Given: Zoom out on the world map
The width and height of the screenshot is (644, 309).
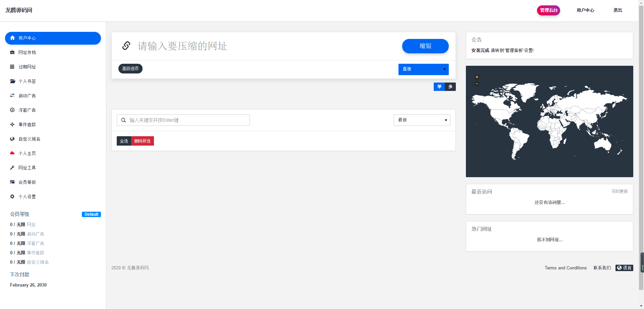Looking at the screenshot, I should coord(477,84).
